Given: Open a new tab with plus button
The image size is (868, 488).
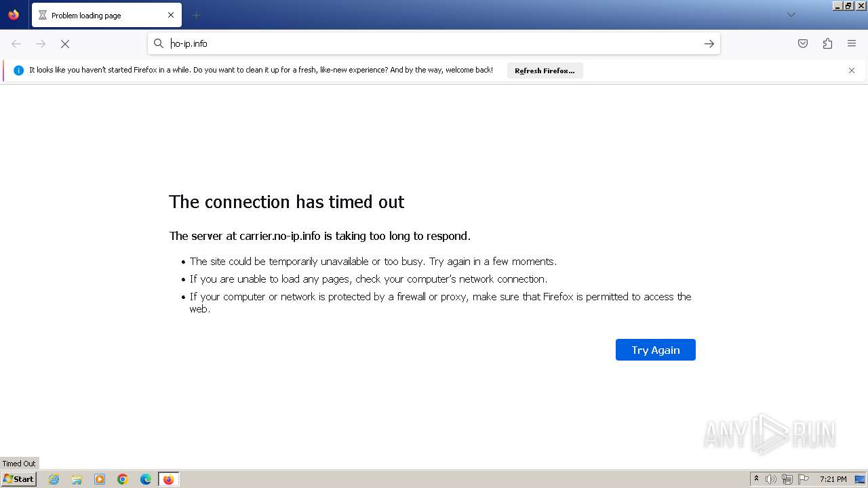Looking at the screenshot, I should pyautogui.click(x=197, y=15).
